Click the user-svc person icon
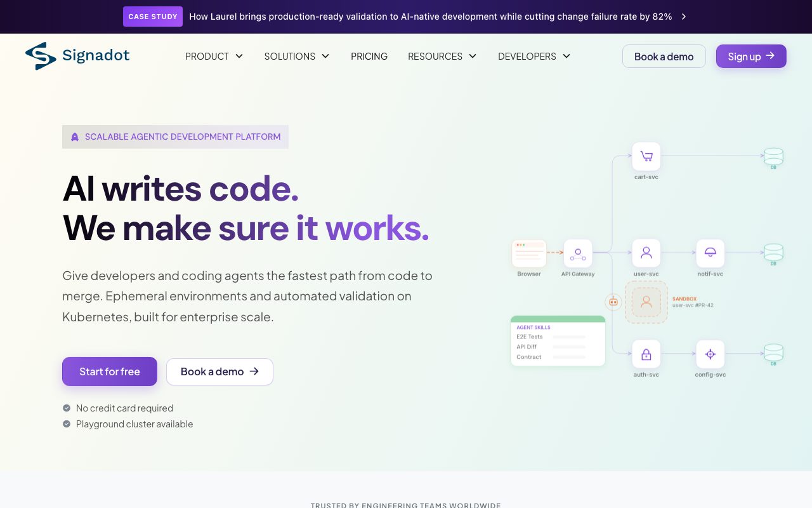Image resolution: width=812 pixels, height=508 pixels. point(646,253)
